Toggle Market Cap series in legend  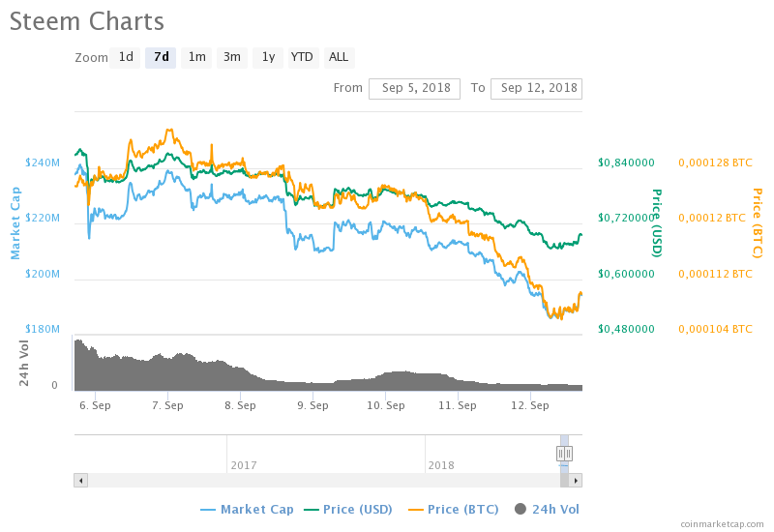[x=248, y=510]
